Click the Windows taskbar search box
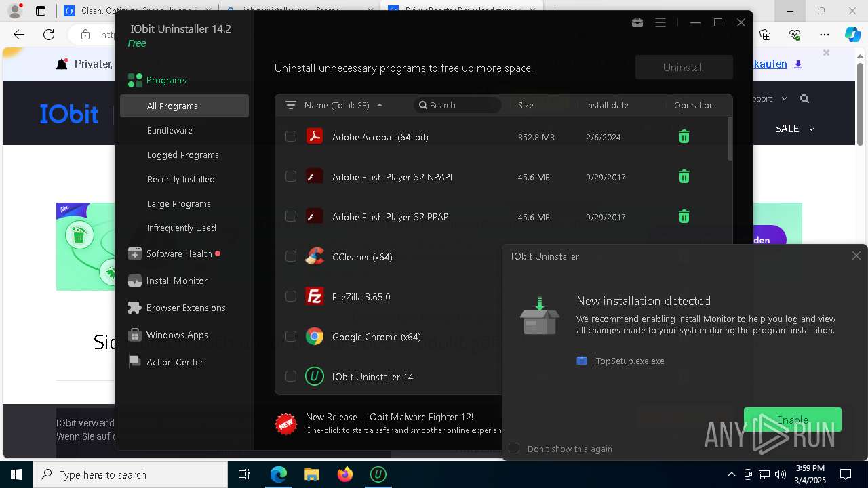 (x=130, y=474)
